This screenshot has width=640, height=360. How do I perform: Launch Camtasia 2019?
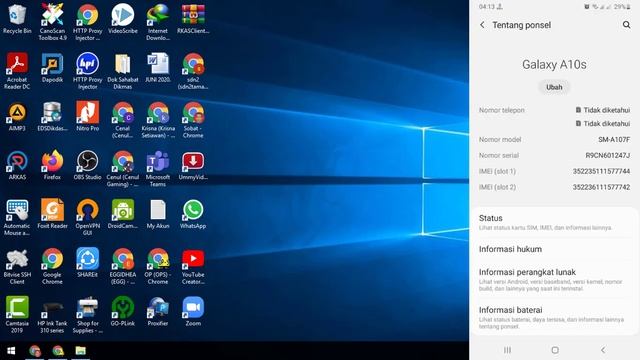click(17, 314)
